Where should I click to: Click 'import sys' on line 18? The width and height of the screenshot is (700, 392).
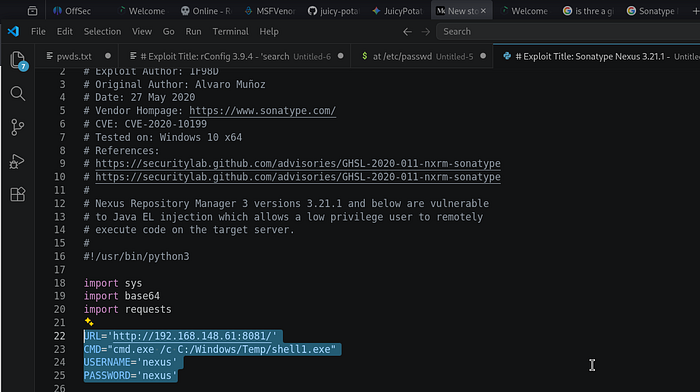click(112, 283)
